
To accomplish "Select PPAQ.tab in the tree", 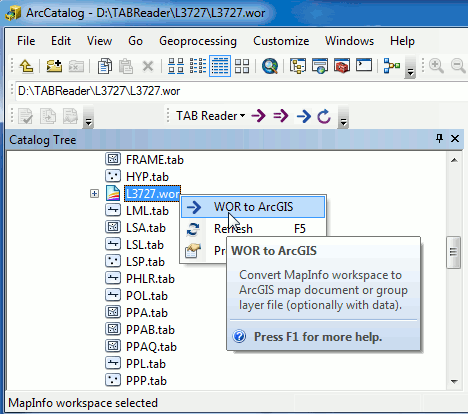I will (x=151, y=347).
